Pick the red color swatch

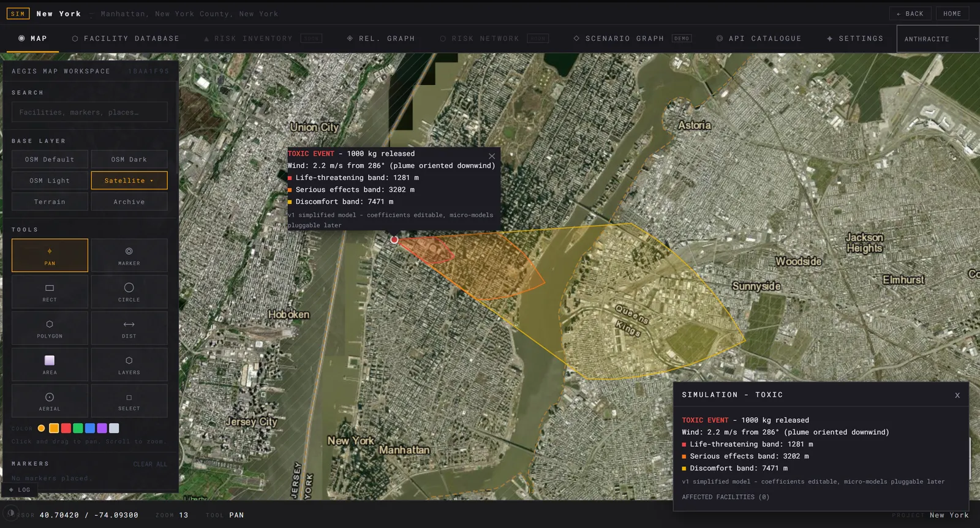click(x=66, y=428)
